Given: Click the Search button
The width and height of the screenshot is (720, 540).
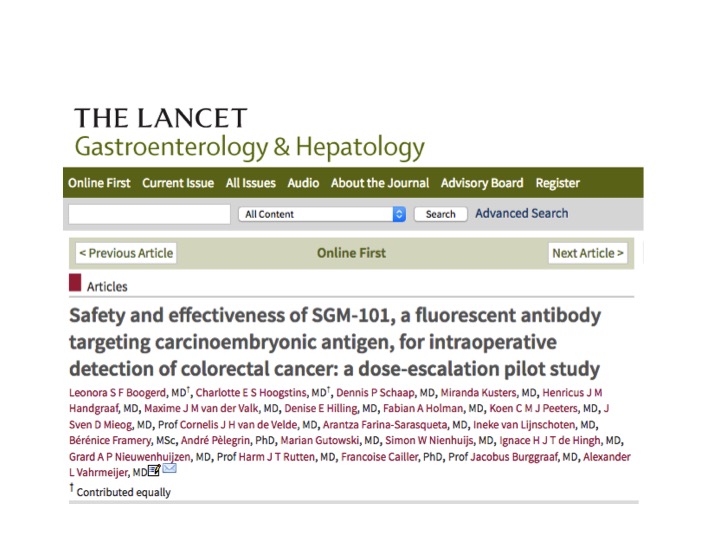Looking at the screenshot, I should tap(440, 214).
